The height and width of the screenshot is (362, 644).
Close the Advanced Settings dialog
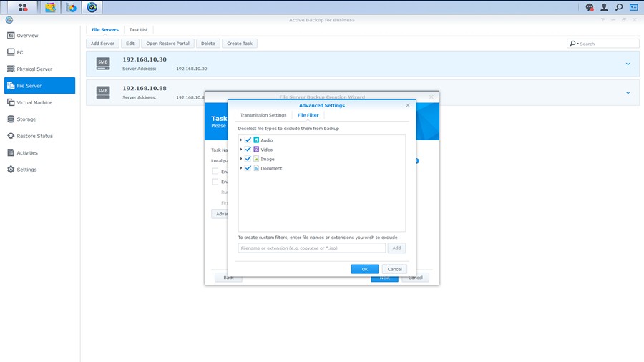[408, 105]
